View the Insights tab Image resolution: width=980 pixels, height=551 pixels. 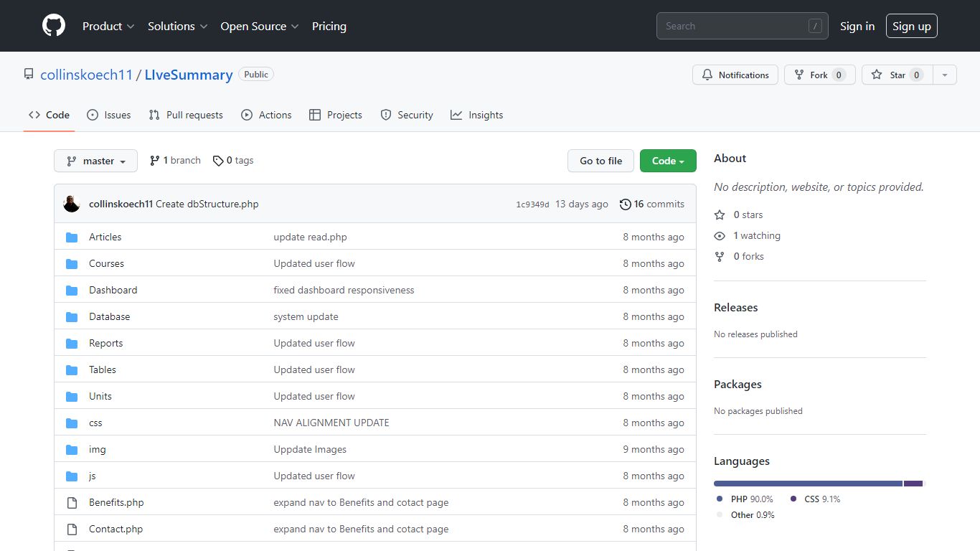477,115
